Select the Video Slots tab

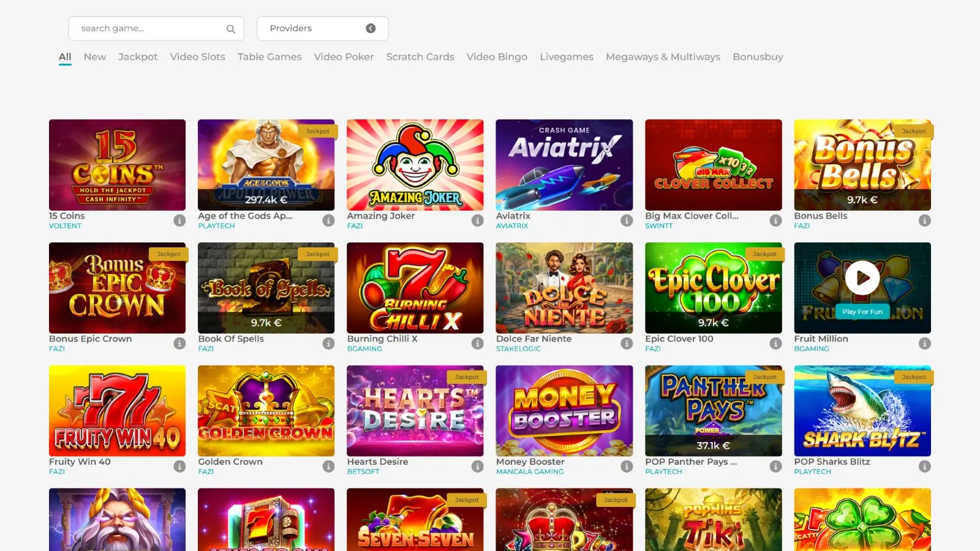click(x=197, y=57)
